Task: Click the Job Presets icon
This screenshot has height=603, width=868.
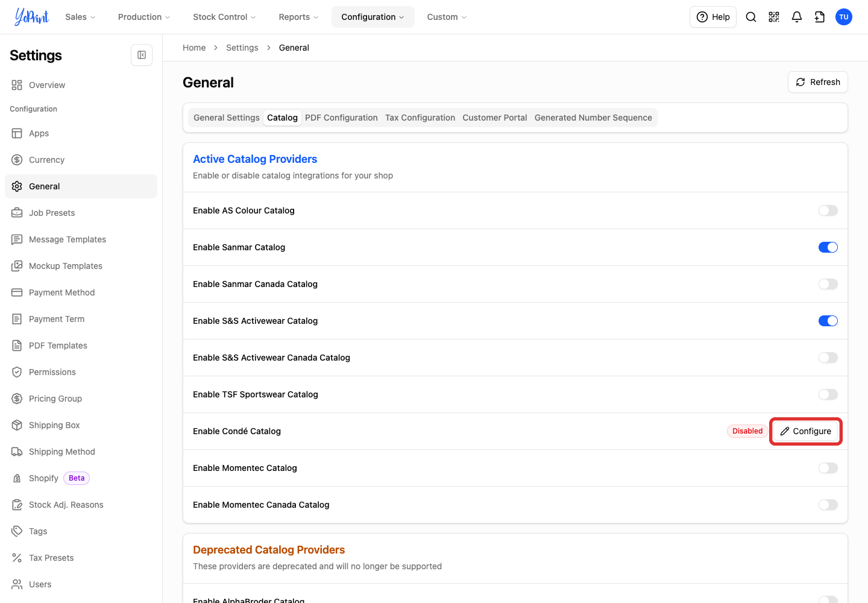Action: (x=17, y=213)
